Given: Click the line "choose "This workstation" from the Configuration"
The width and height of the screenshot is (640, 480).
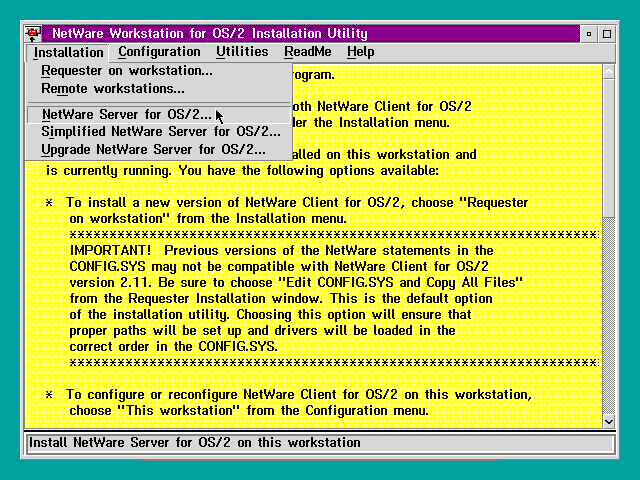Looking at the screenshot, I should [x=249, y=410].
